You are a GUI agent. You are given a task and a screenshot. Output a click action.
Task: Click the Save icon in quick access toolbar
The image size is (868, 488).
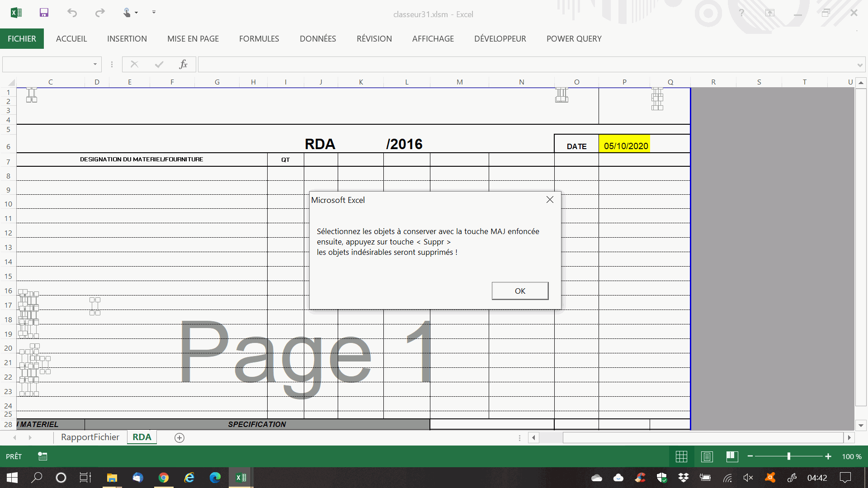44,13
